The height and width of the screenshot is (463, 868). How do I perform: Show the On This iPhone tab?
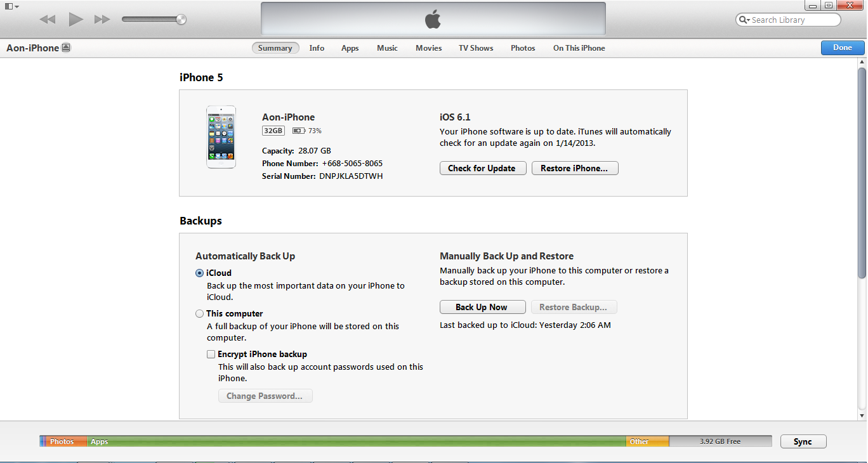click(x=579, y=48)
